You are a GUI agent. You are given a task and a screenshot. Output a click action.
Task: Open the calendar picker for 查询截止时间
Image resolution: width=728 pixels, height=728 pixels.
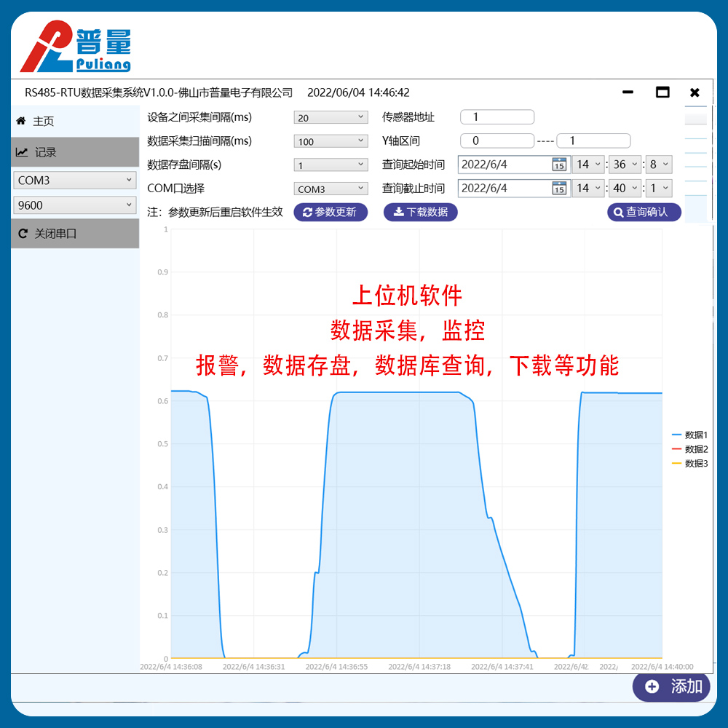(x=559, y=188)
